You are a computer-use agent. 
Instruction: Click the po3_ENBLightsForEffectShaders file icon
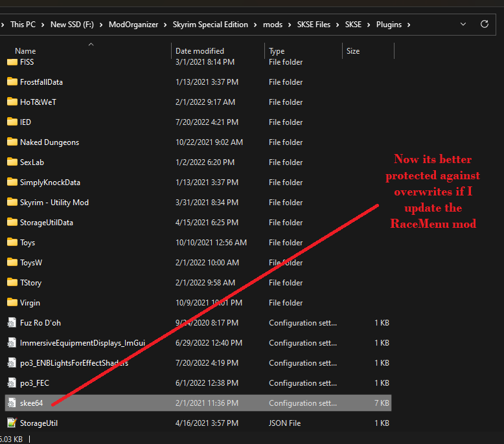[12, 363]
